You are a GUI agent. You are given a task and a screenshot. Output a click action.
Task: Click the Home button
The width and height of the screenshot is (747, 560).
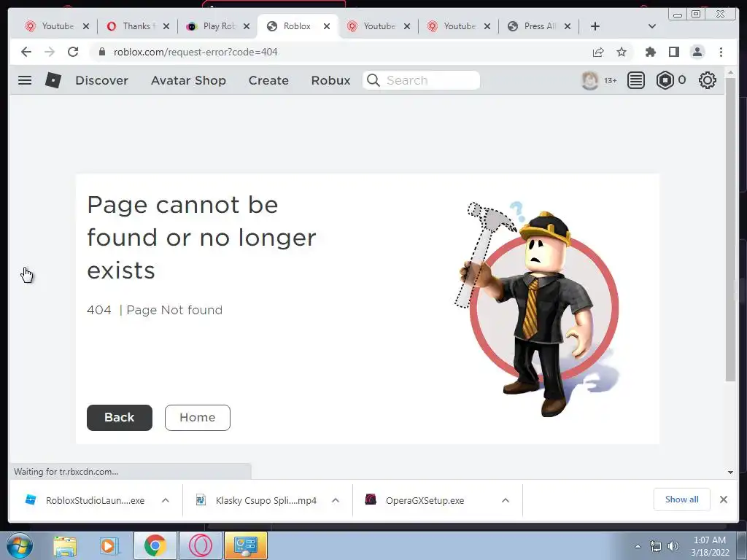coord(198,418)
